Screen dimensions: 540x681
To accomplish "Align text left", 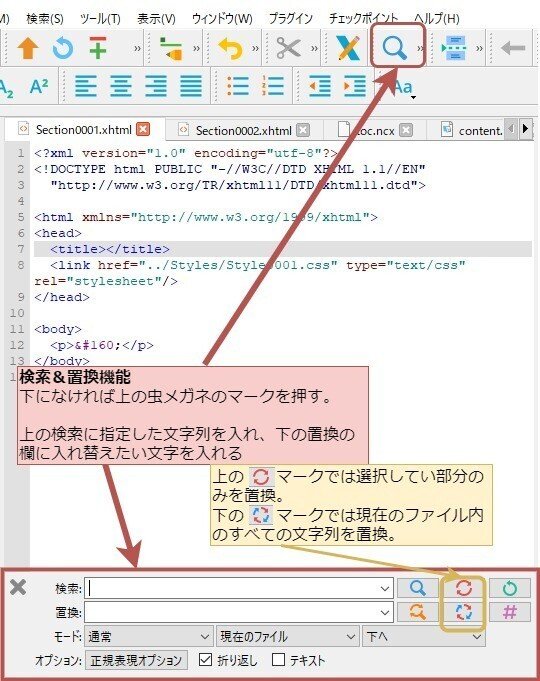I will pyautogui.click(x=86, y=86).
